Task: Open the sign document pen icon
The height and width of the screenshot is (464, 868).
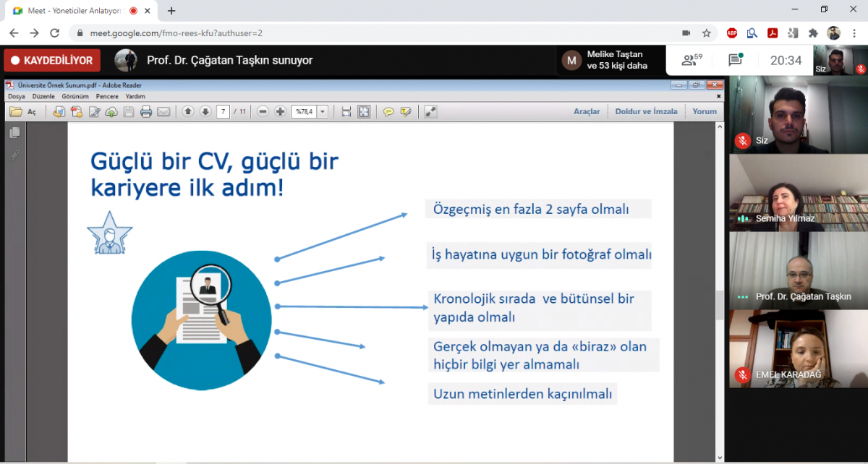Action: [94, 111]
